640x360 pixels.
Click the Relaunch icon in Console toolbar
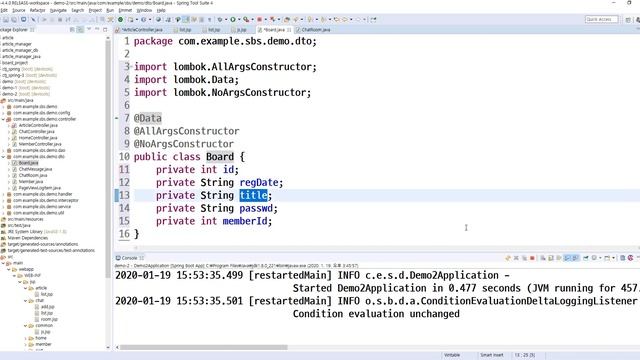point(508,258)
